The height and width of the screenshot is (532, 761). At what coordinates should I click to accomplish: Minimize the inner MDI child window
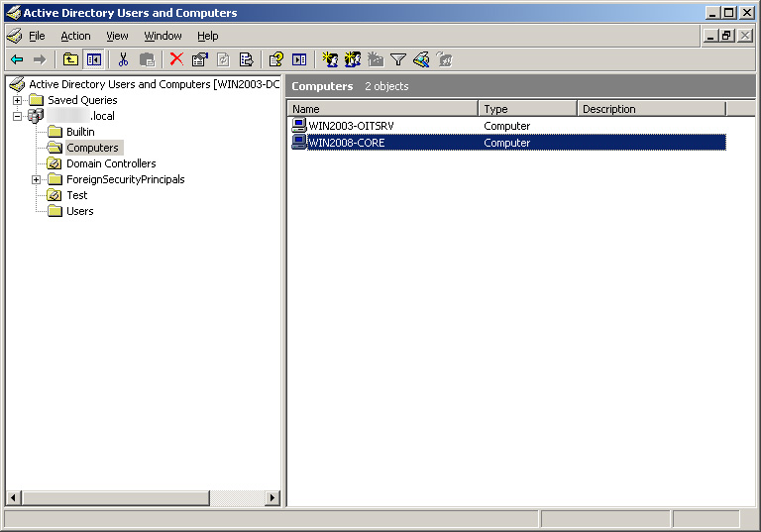pyautogui.click(x=711, y=36)
